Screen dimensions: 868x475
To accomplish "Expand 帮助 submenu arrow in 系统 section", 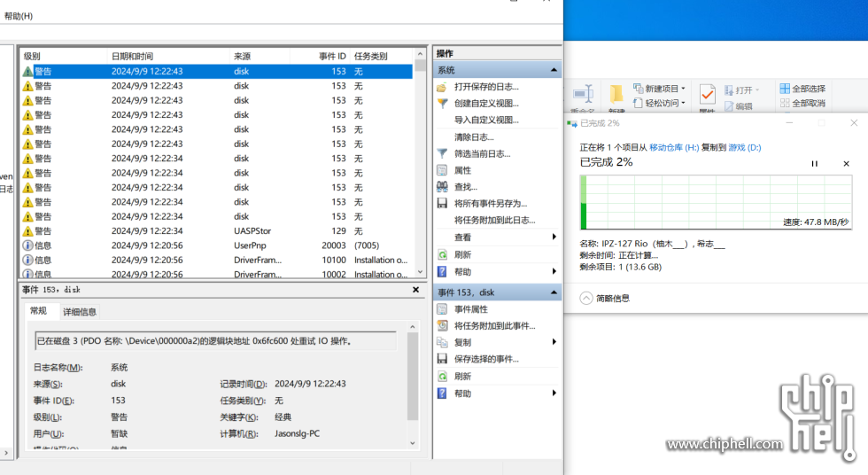I will pyautogui.click(x=554, y=271).
